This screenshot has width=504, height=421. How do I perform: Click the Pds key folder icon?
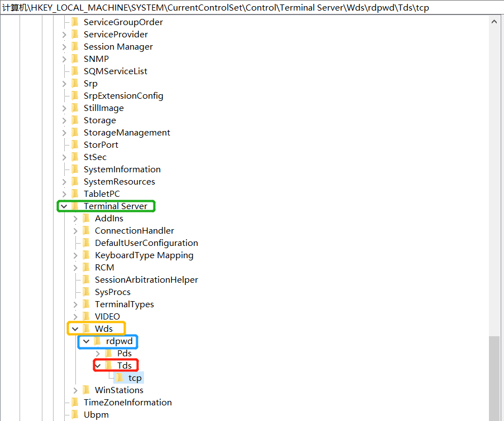108,354
